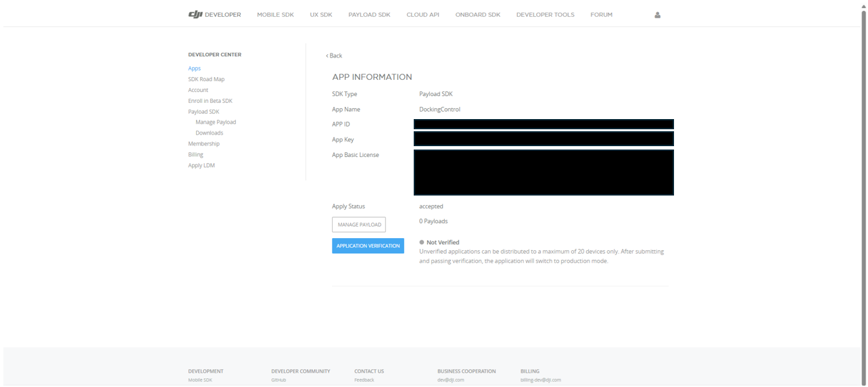Open SDK Road Map in sidebar
The width and height of the screenshot is (868, 387).
point(206,79)
